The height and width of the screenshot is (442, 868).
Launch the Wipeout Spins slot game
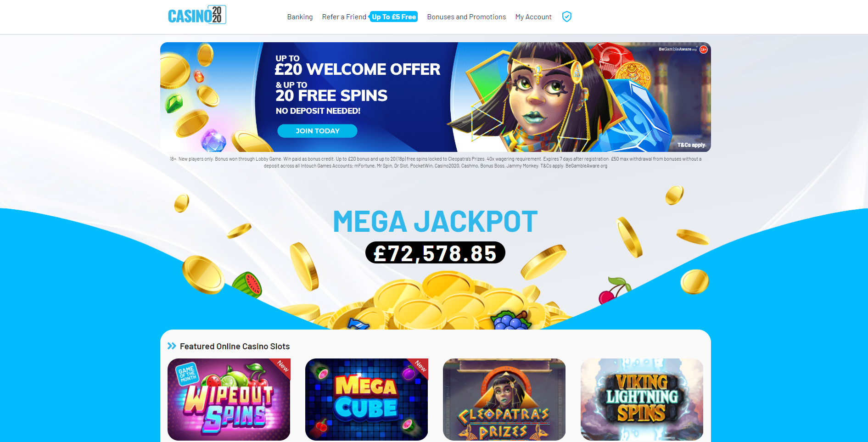pos(229,399)
